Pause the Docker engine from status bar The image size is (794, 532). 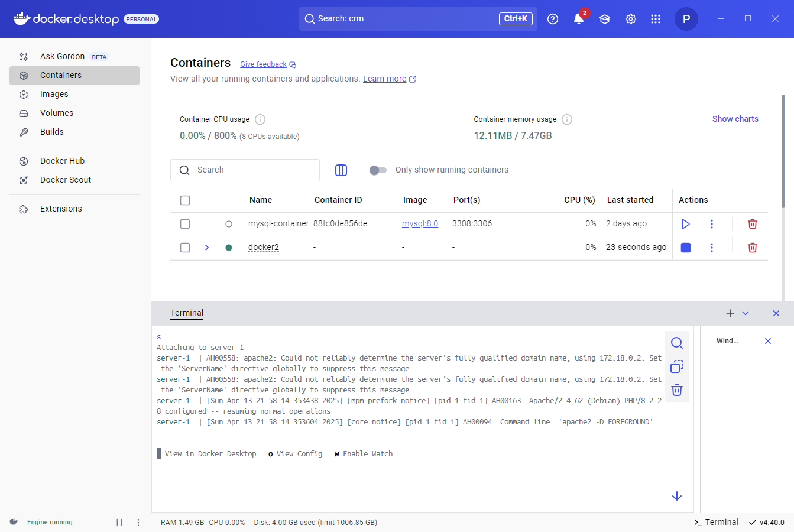(x=119, y=523)
